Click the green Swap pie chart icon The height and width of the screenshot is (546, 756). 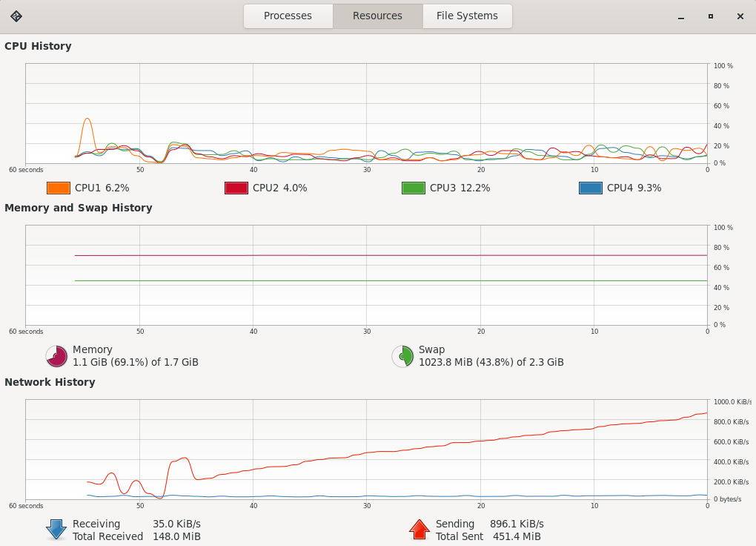coord(402,356)
